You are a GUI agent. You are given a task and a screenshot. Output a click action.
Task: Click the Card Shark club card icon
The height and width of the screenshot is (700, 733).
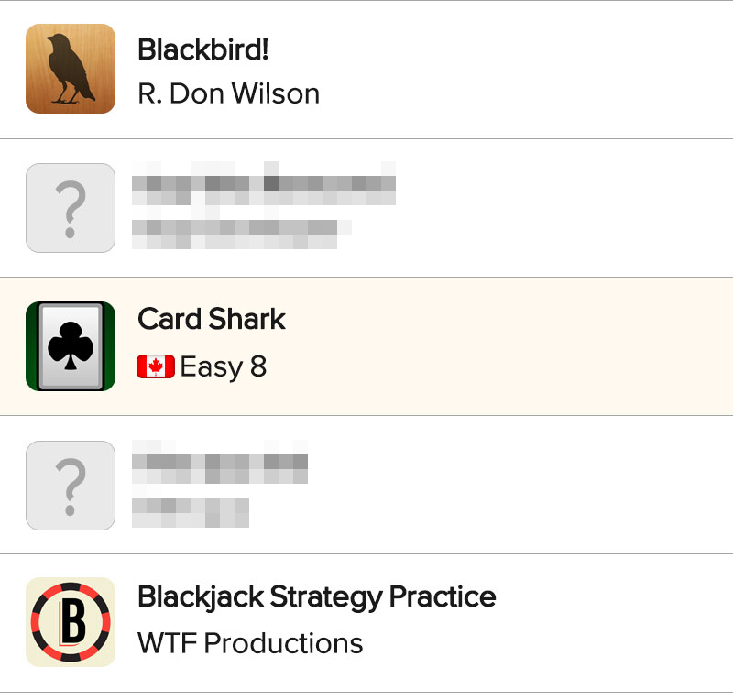click(71, 346)
